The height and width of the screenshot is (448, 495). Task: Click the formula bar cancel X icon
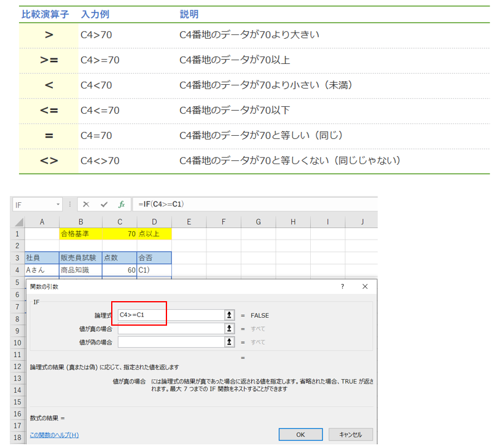pyautogui.click(x=86, y=205)
